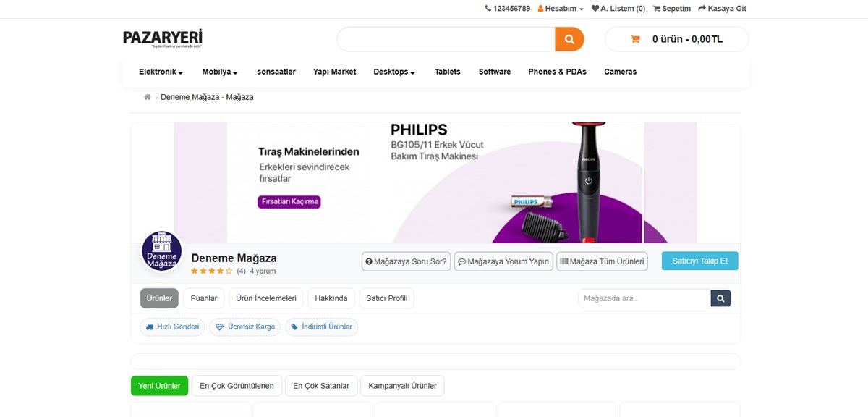The height and width of the screenshot is (417, 868).
Task: Click the PAZARYERİ site logo
Action: coord(163,38)
